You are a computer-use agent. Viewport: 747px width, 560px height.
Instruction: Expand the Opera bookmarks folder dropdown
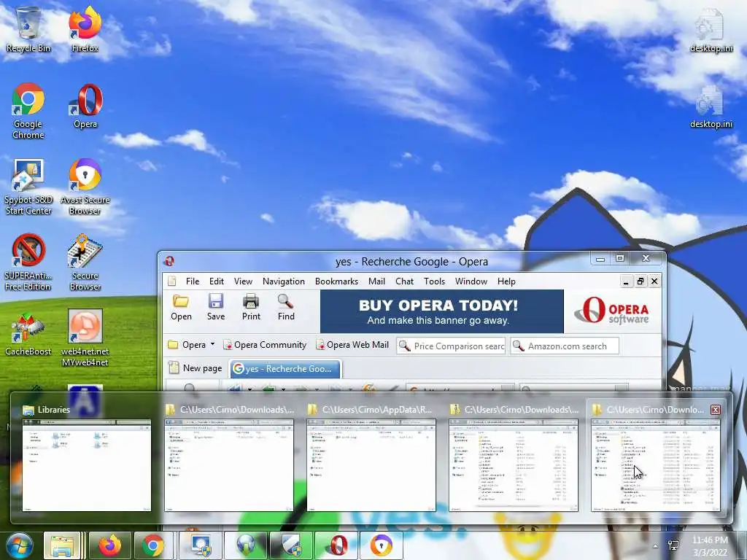click(212, 344)
